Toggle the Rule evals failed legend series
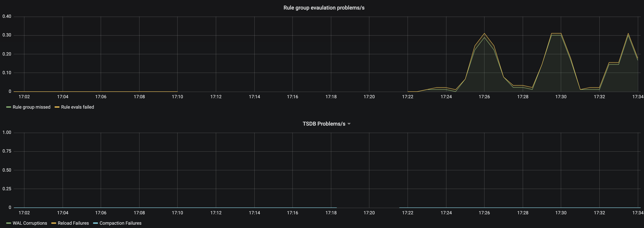This screenshot has height=228, width=644. coord(77,107)
